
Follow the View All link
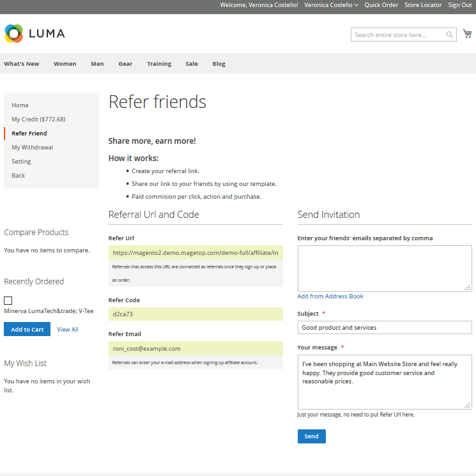click(x=68, y=330)
